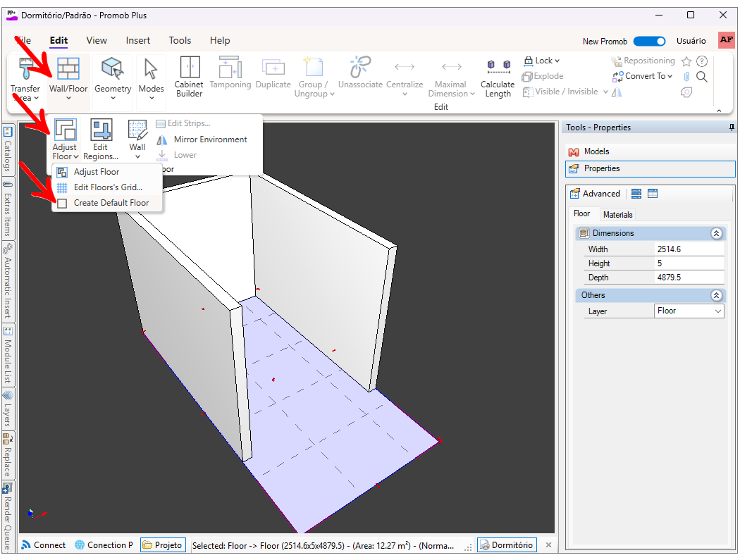The width and height of the screenshot is (740, 560).
Task: Open the Insert menu tab
Action: [138, 41]
